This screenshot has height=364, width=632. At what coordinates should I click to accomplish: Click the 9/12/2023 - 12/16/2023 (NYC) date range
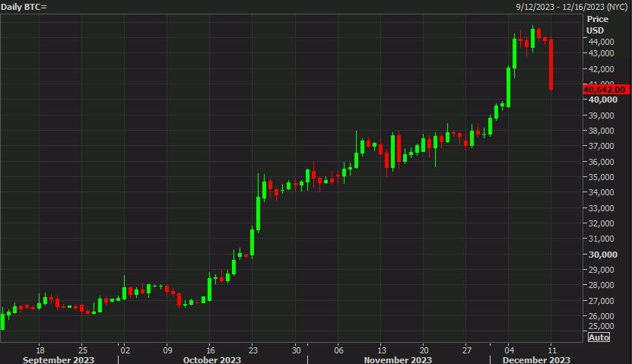coord(572,7)
